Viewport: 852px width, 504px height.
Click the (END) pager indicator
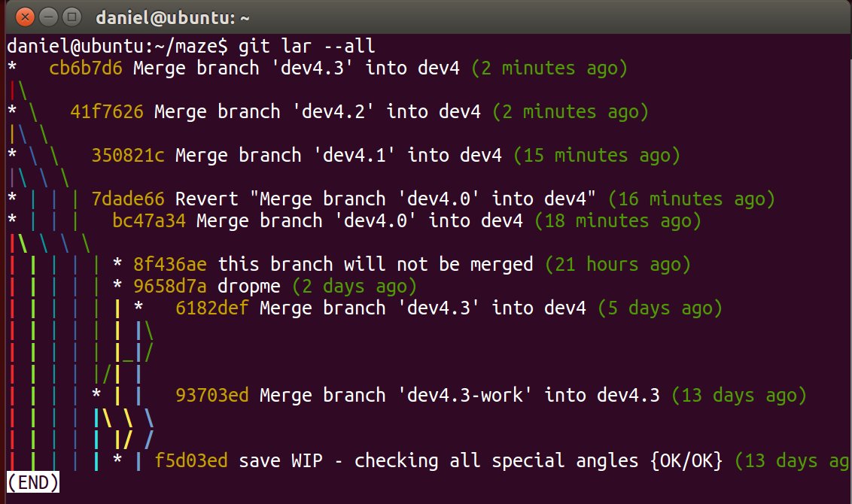coord(32,482)
